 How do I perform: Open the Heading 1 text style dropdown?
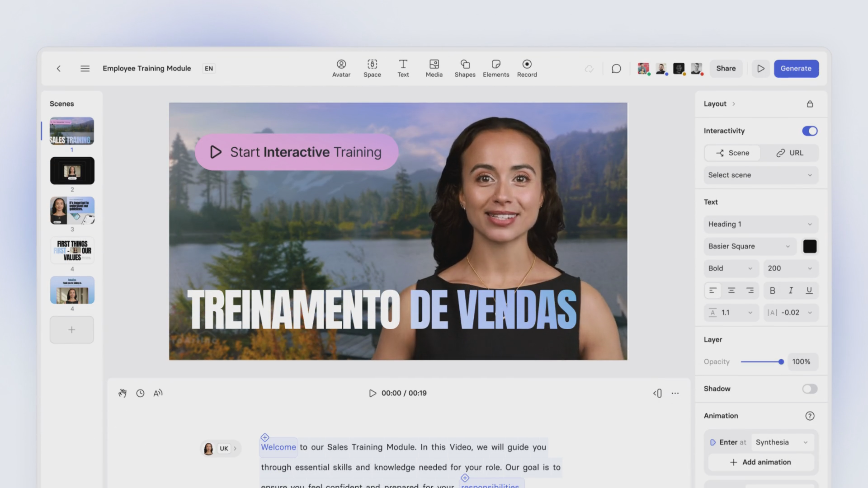coord(761,225)
